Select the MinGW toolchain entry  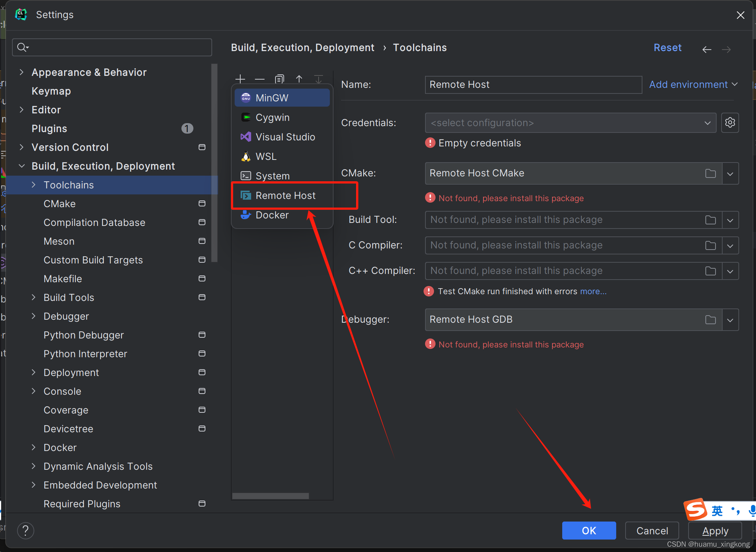[x=272, y=98]
